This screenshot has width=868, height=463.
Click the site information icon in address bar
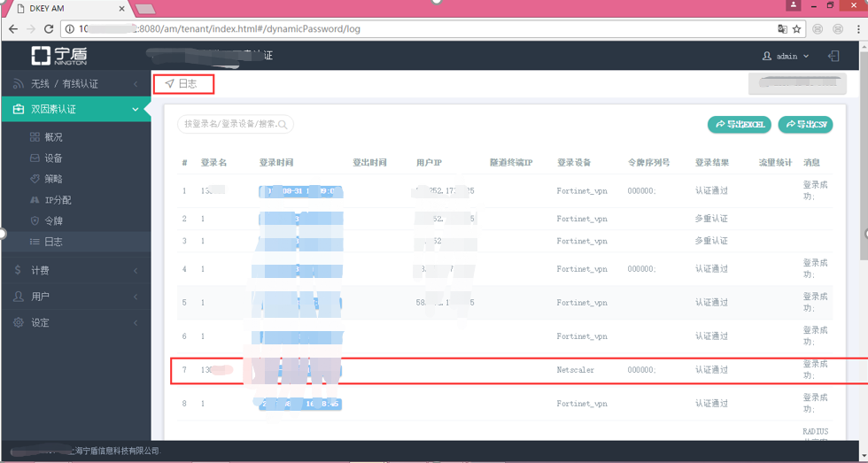tap(70, 28)
